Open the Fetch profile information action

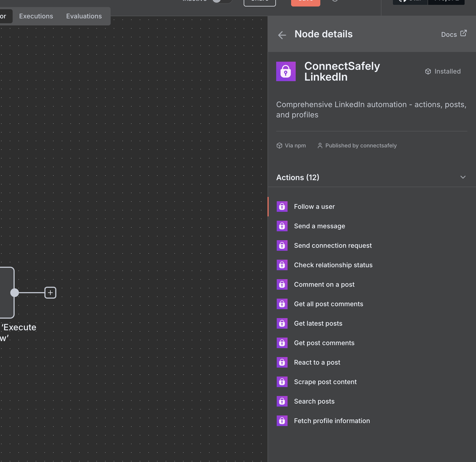click(332, 421)
